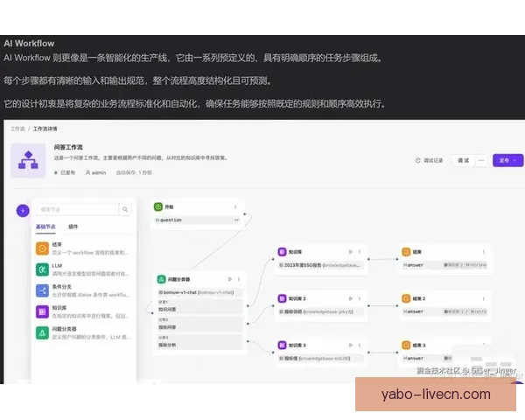
Task: Open the 工作流 breadcrumb link
Action: point(17,129)
